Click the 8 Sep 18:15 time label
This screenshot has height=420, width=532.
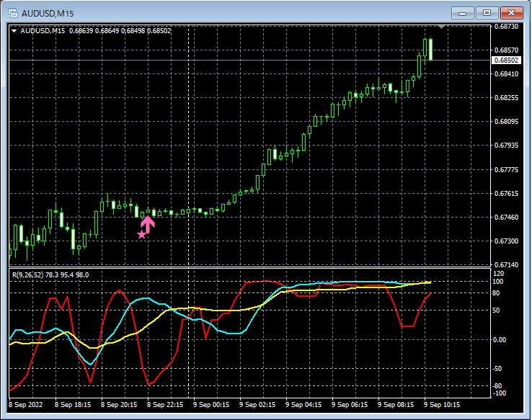[73, 405]
